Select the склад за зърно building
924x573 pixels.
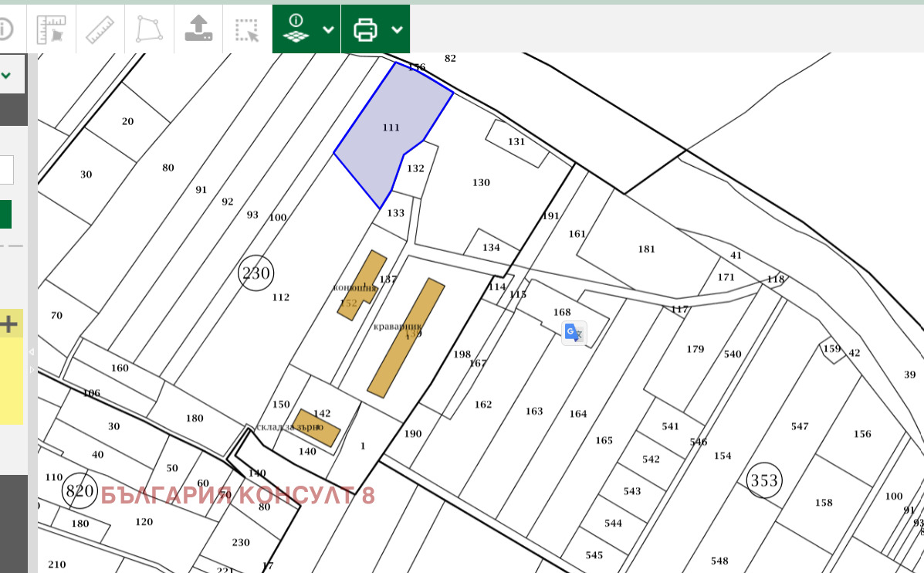[316, 427]
